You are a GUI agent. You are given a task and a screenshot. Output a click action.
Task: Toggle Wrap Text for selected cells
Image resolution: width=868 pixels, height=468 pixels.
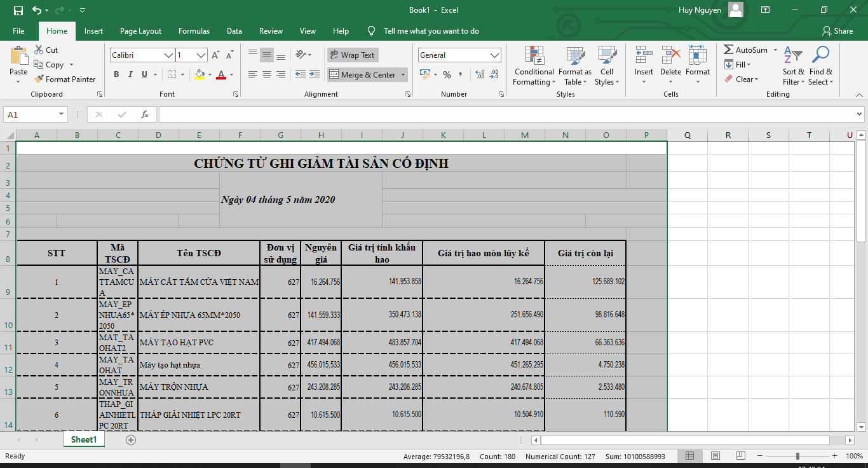(x=353, y=55)
